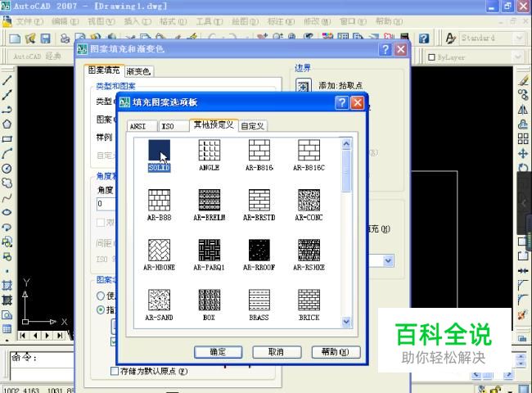Select the Rectangle draw tool

[7, 139]
